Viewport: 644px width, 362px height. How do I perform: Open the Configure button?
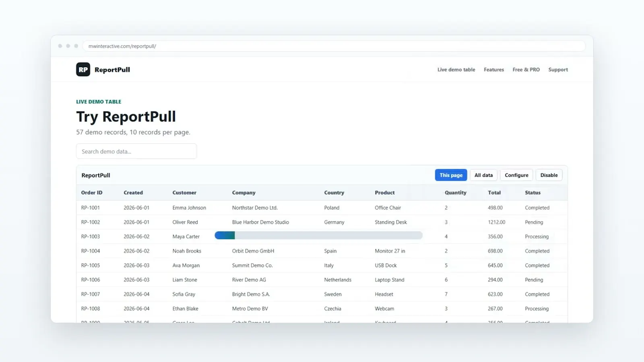point(516,175)
